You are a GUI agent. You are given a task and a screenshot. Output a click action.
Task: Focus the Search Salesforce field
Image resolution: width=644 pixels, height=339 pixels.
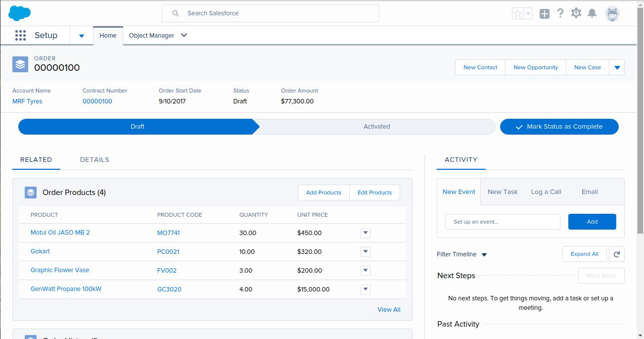pos(271,13)
